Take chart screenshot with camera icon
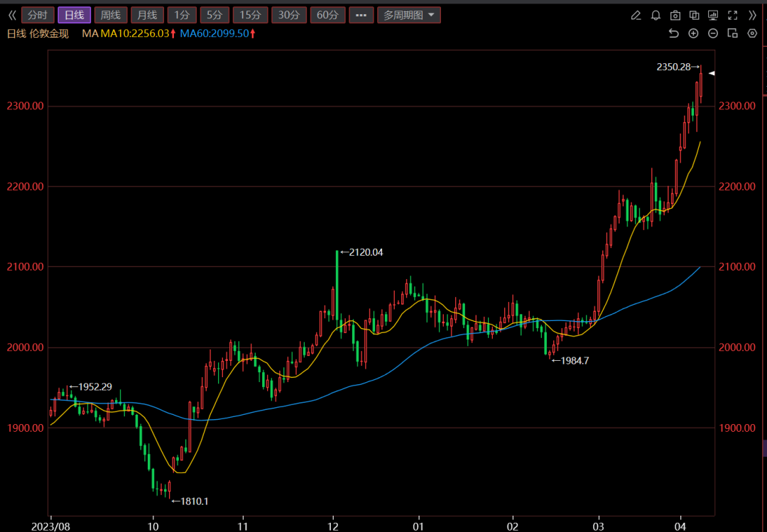The width and height of the screenshot is (767, 532). click(x=675, y=15)
